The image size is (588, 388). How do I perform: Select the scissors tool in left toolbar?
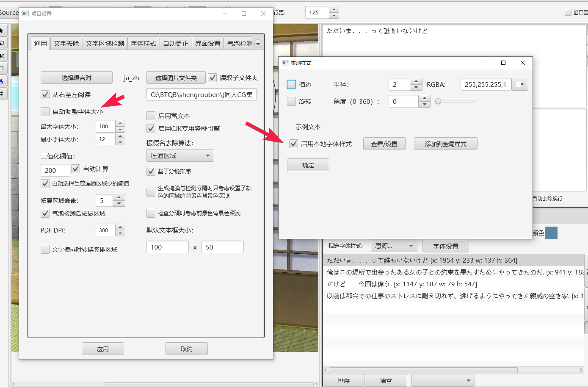pos(2,55)
